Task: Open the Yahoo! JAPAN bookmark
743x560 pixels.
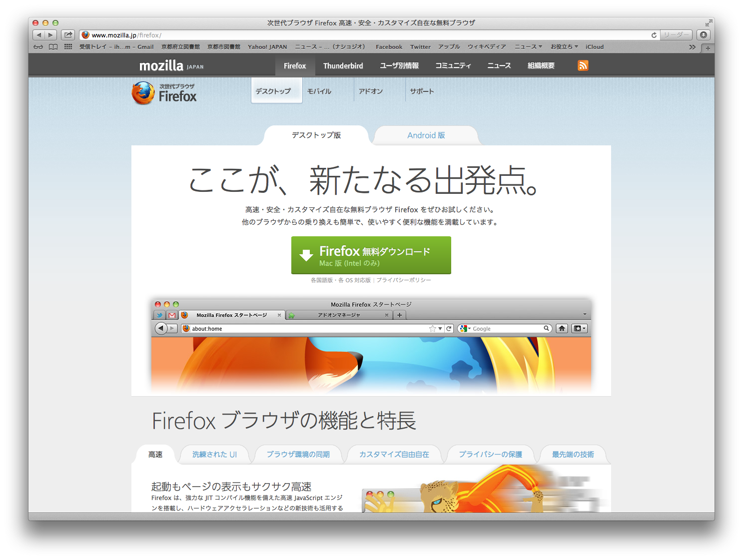Action: [x=267, y=47]
